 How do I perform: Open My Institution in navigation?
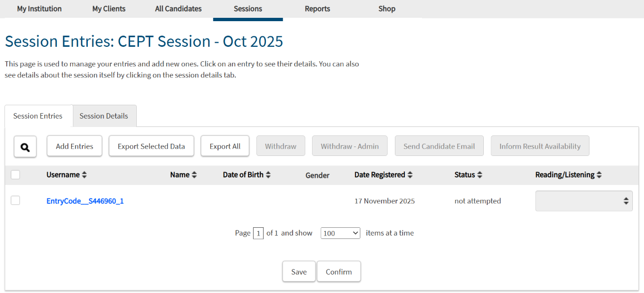click(39, 9)
